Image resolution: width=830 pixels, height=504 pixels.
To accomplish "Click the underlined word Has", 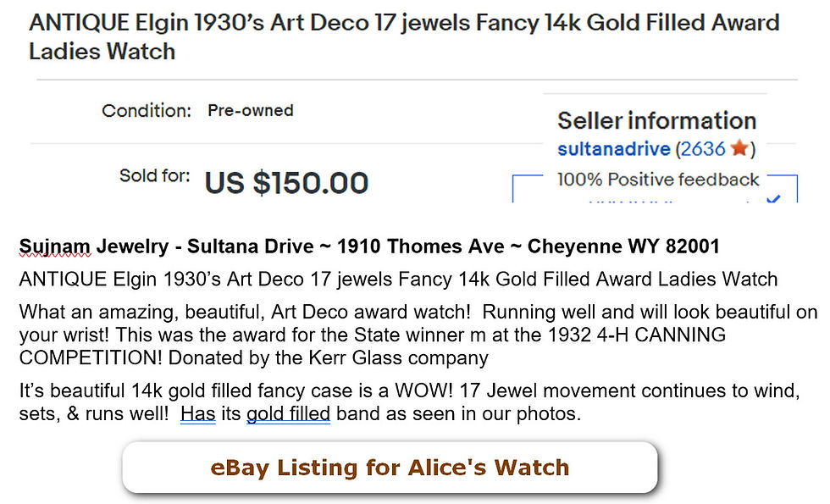I will [x=198, y=413].
